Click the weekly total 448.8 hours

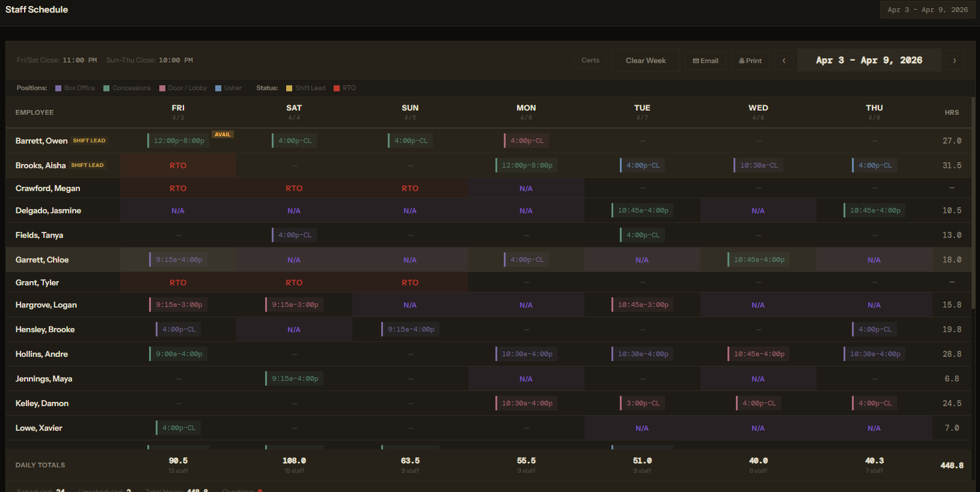(x=952, y=465)
